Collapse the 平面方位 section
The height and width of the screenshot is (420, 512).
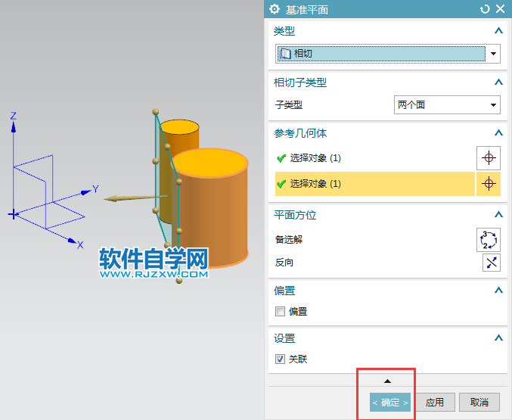pyautogui.click(x=498, y=214)
